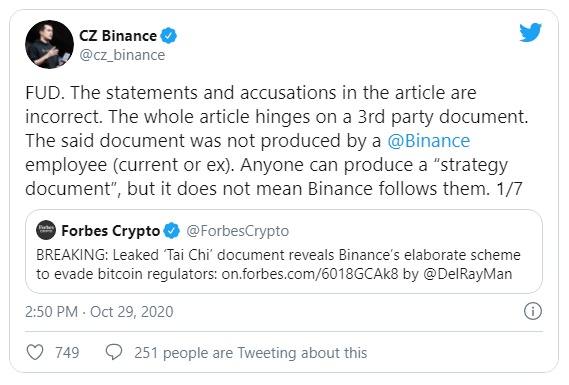Open the tweet info icon
Image resolution: width=569 pixels, height=385 pixels.
click(533, 311)
